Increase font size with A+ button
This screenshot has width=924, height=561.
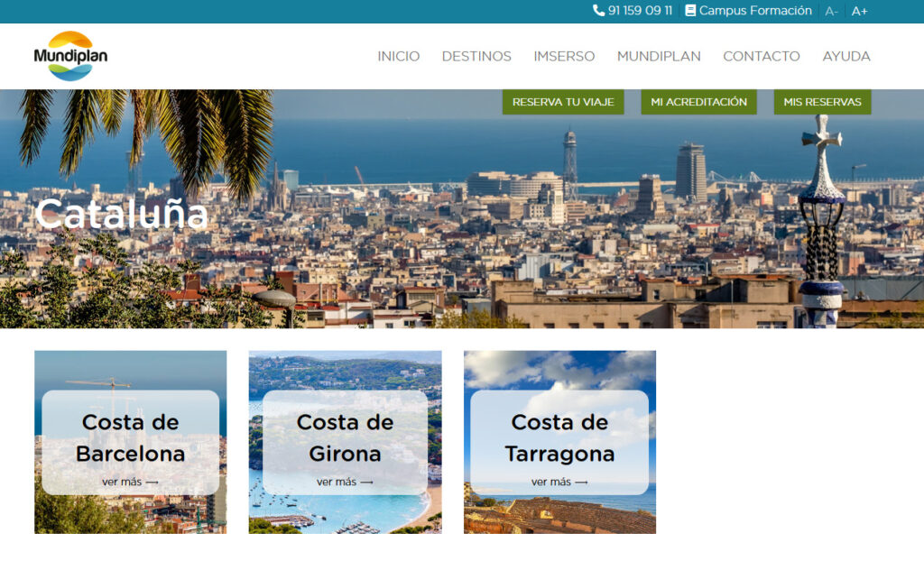click(859, 12)
